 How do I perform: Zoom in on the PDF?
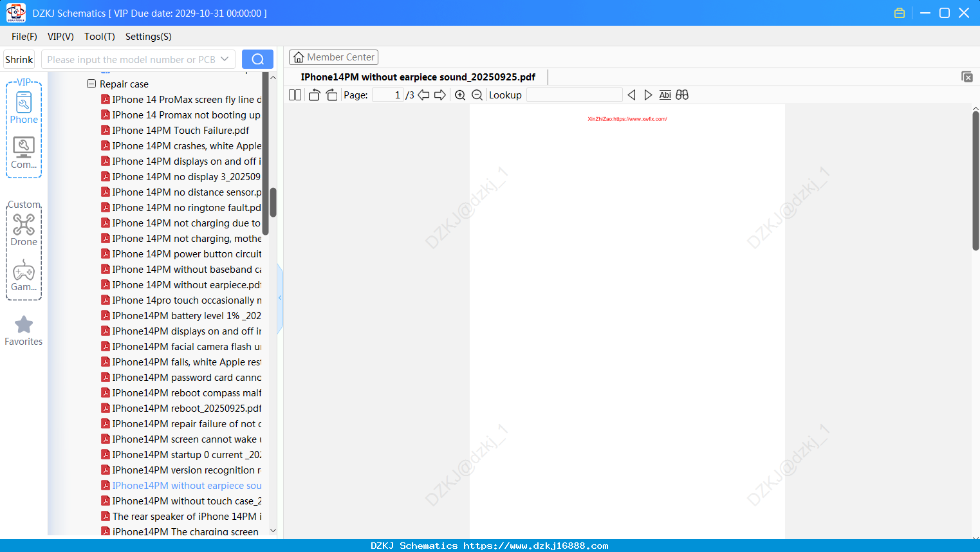[x=460, y=95]
